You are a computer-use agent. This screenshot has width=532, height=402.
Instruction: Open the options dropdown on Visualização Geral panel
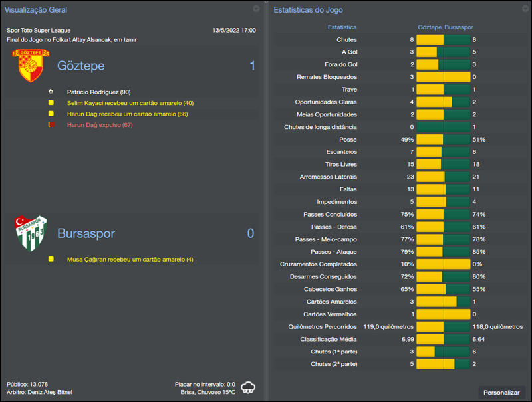pos(257,9)
